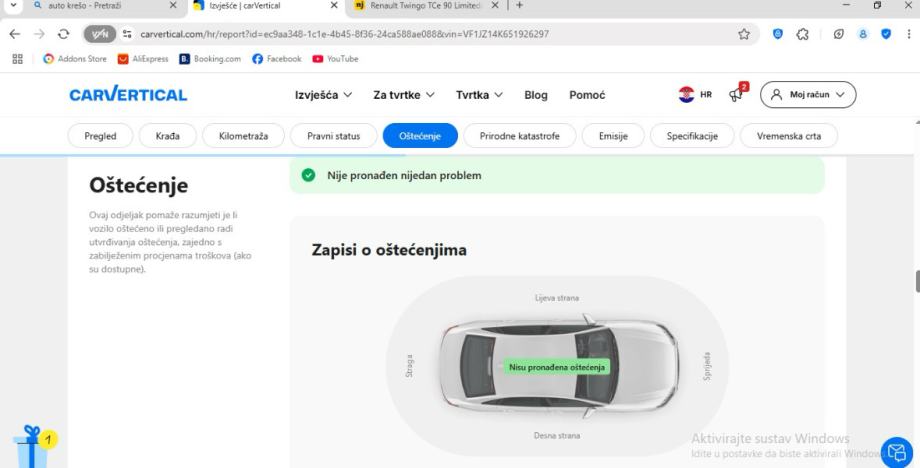Switch to the Kilometraža section tab
The height and width of the screenshot is (468, 920).
[243, 136]
